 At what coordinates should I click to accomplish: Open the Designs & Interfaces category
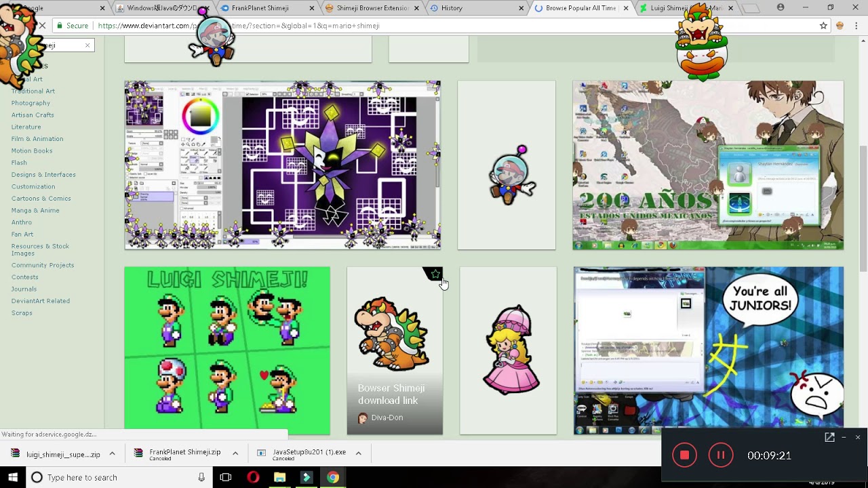[x=43, y=175]
